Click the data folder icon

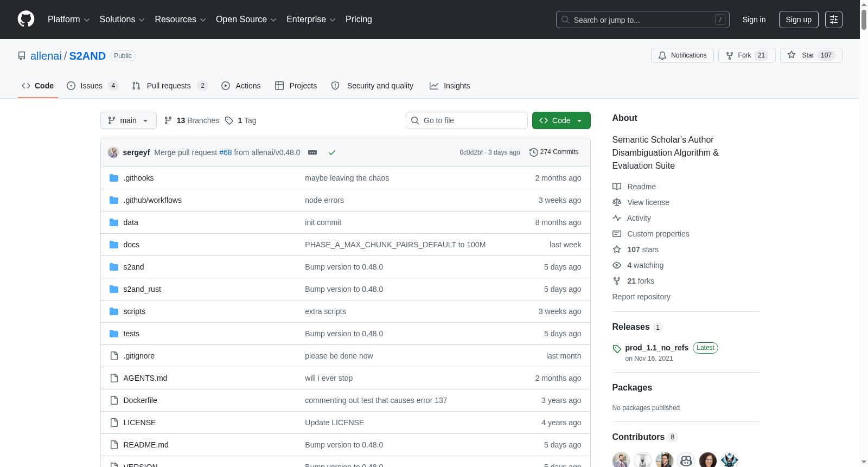tap(114, 222)
